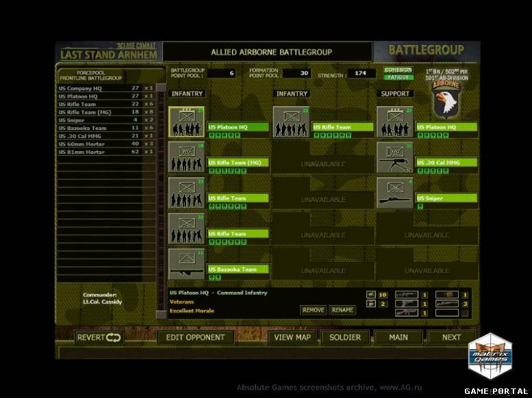Click the forcepool list vertical scrollbar
Viewport: 532px width, 398px height.
click(x=161, y=201)
